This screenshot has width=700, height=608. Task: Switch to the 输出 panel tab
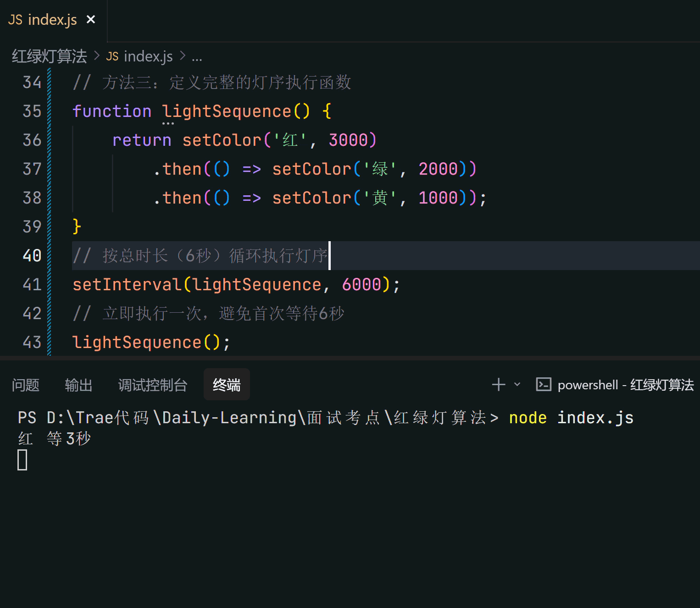click(x=78, y=385)
